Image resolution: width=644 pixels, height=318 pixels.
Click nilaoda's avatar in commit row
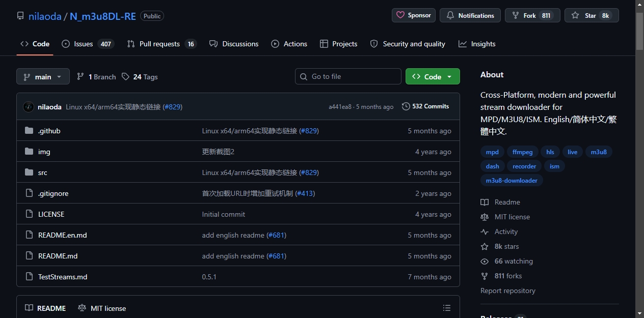[29, 107]
